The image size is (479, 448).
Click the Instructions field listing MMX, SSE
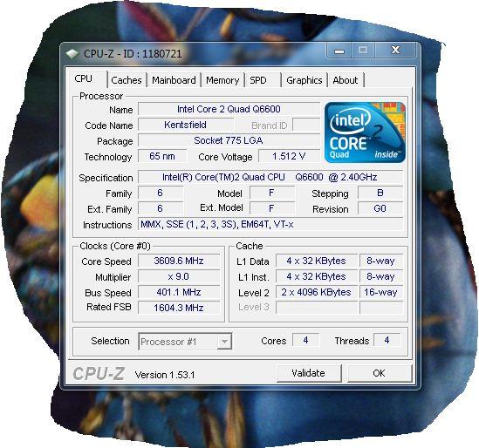pos(270,225)
